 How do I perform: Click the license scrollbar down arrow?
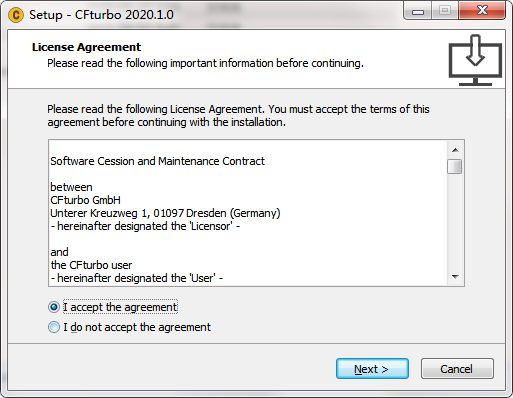(x=455, y=277)
